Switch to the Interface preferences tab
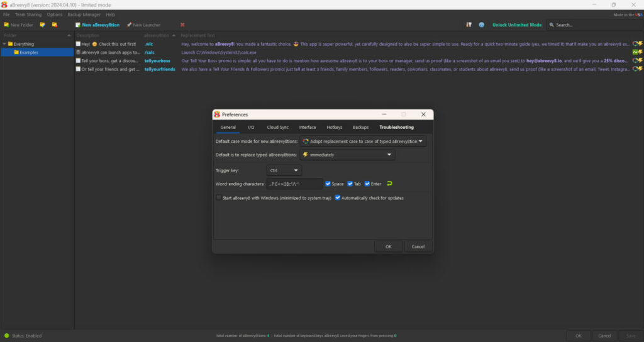This screenshot has width=644, height=342. click(308, 127)
